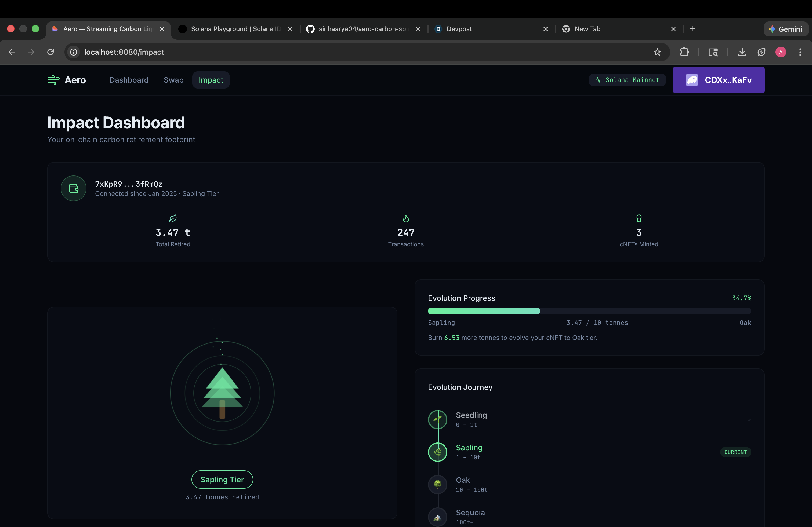The width and height of the screenshot is (812, 527).
Task: Open the CDXx..KaFv wallet button
Action: click(x=718, y=80)
